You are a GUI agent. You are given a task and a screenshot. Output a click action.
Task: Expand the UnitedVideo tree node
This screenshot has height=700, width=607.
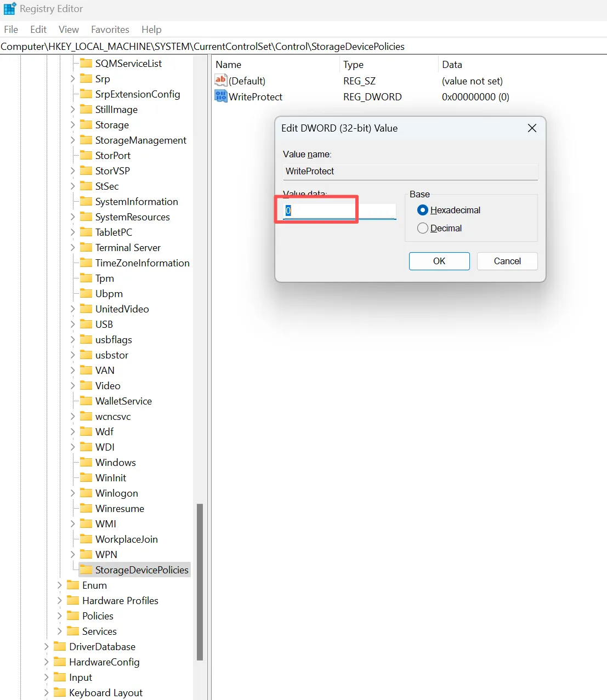coord(72,309)
